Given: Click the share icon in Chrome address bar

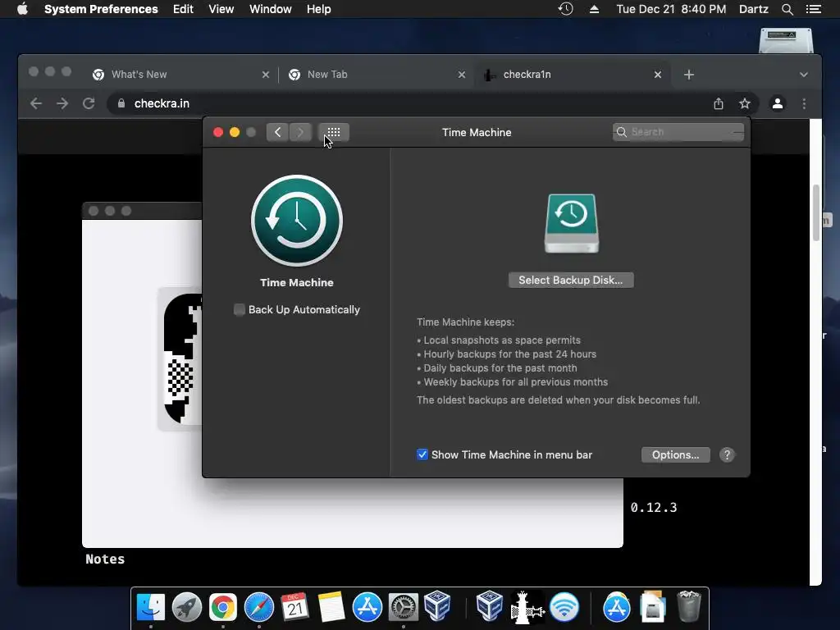Looking at the screenshot, I should point(719,103).
